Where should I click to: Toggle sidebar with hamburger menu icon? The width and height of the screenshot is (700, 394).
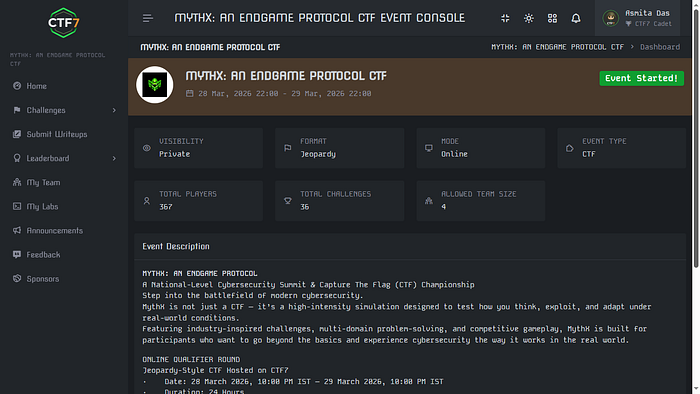point(148,18)
